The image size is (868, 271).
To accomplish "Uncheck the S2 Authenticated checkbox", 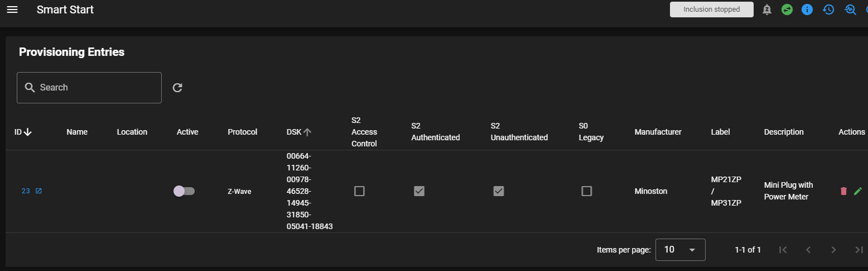I will [x=419, y=191].
